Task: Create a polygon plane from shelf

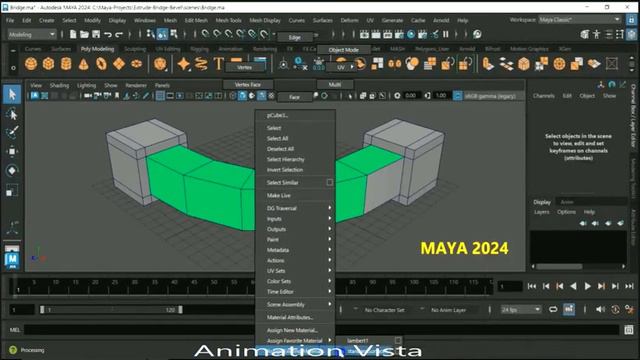Action: [x=119, y=64]
